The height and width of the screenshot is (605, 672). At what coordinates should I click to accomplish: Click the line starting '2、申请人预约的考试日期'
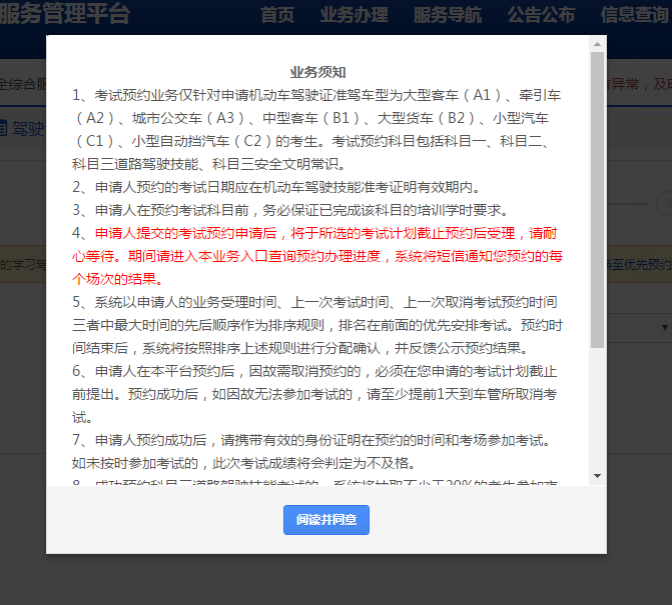pyautogui.click(x=276, y=187)
